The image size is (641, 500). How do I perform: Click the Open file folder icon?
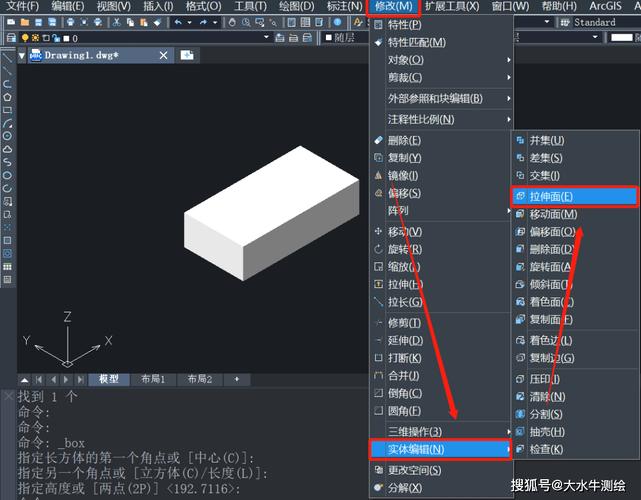pyautogui.click(x=25, y=22)
